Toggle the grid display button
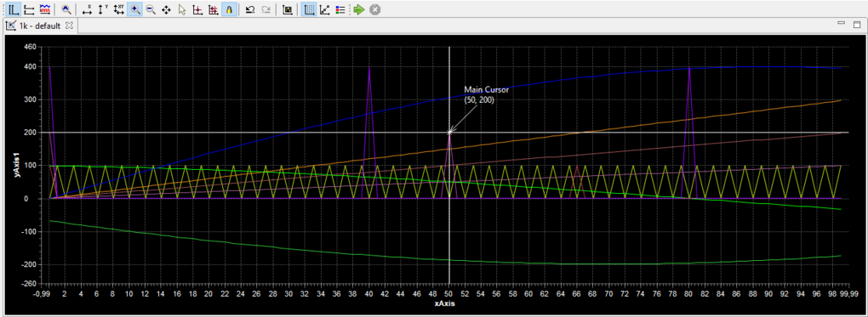The image size is (868, 317). tap(310, 9)
